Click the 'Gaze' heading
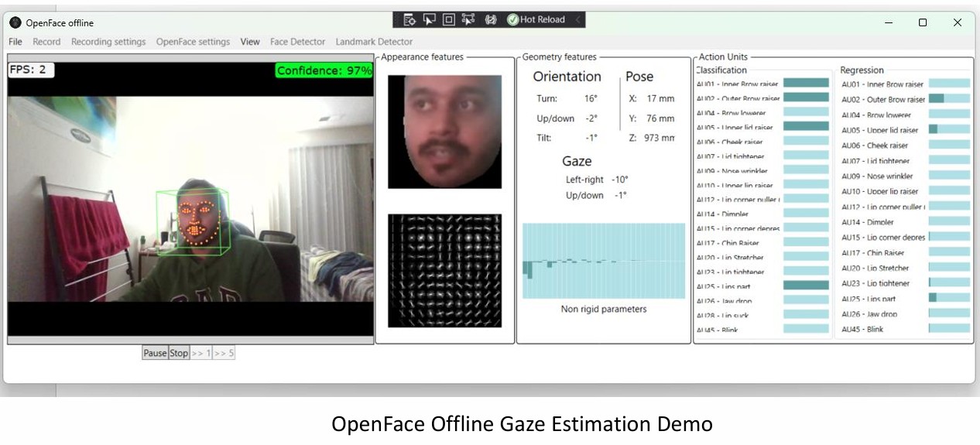Viewport: 980px width, 445px height. 577,162
